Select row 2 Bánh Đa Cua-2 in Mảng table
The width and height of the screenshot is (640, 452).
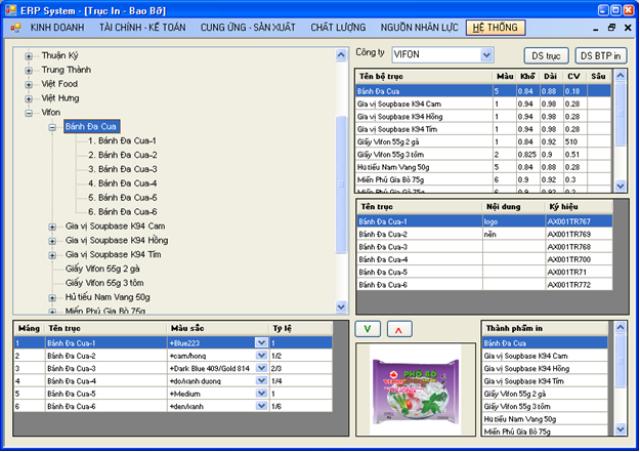pos(173,356)
